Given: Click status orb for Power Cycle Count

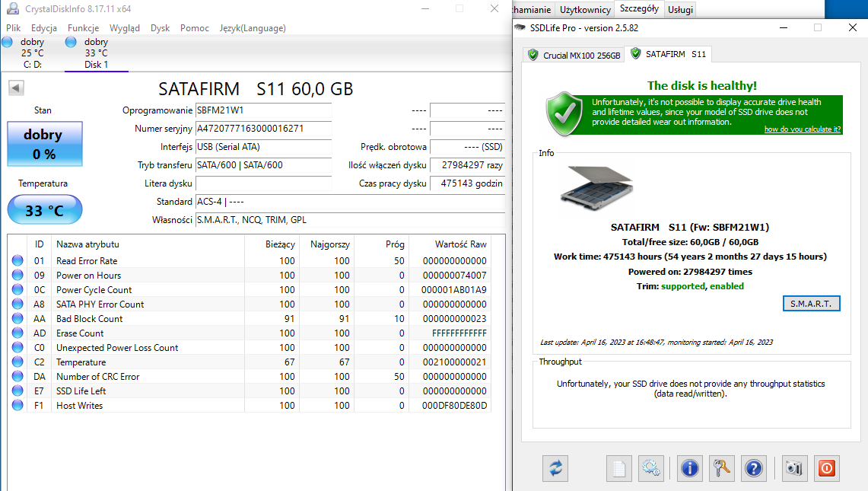Looking at the screenshot, I should click(17, 289).
